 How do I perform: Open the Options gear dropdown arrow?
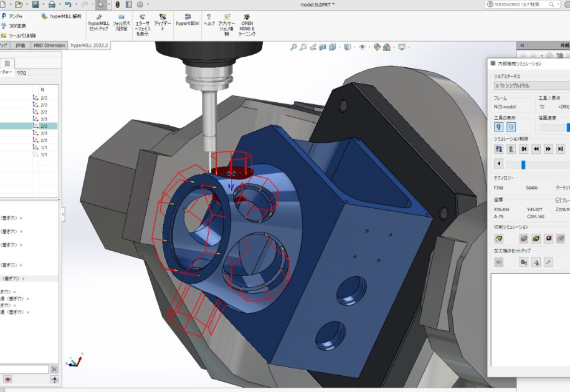[x=148, y=4]
